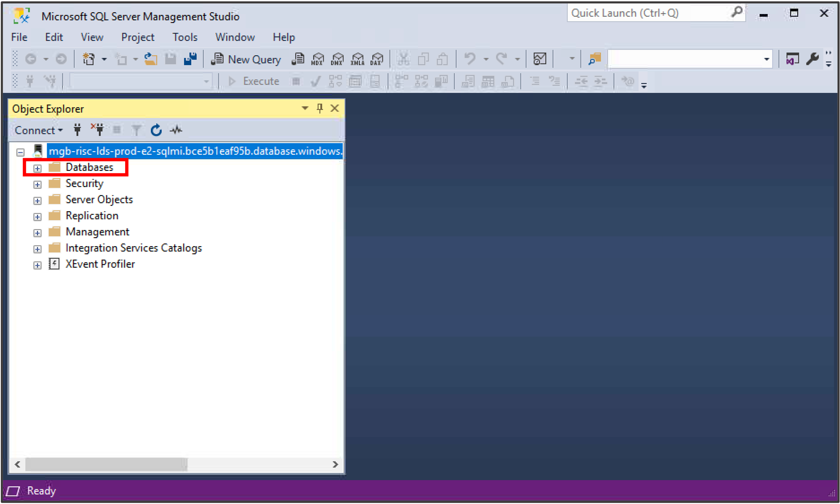This screenshot has width=840, height=504.
Task: Select the Server Objects tree item
Action: [99, 200]
